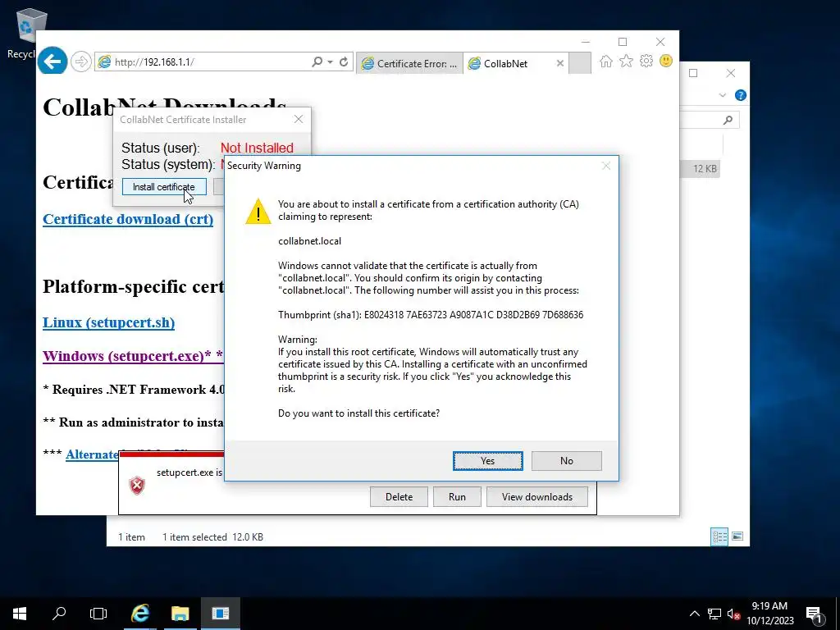Delete the downloaded setupcert.exe

pos(399,496)
